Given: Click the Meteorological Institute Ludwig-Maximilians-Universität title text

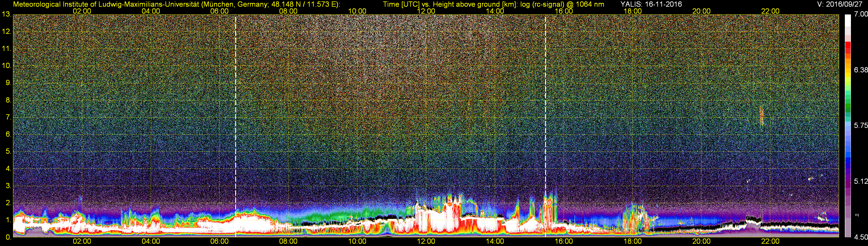Looking at the screenshot, I should (176, 4).
